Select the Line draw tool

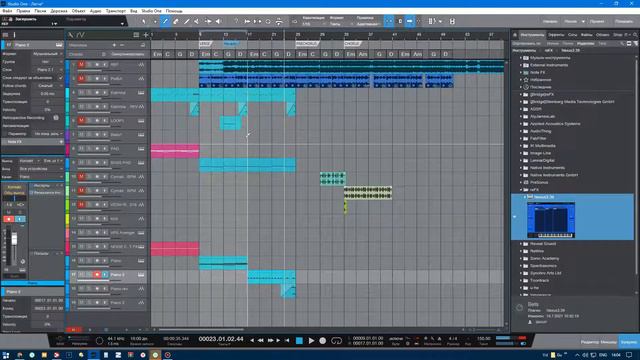187,21
